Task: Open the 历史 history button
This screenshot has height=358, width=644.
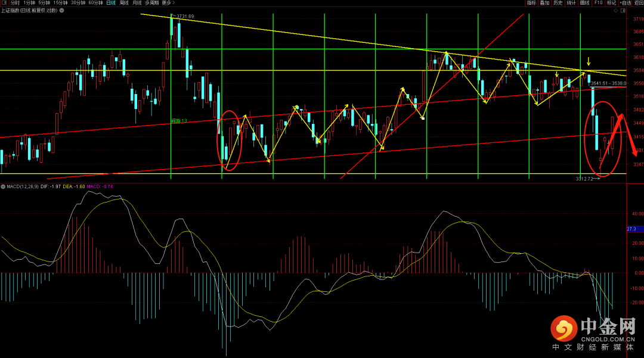Action: (x=558, y=3)
